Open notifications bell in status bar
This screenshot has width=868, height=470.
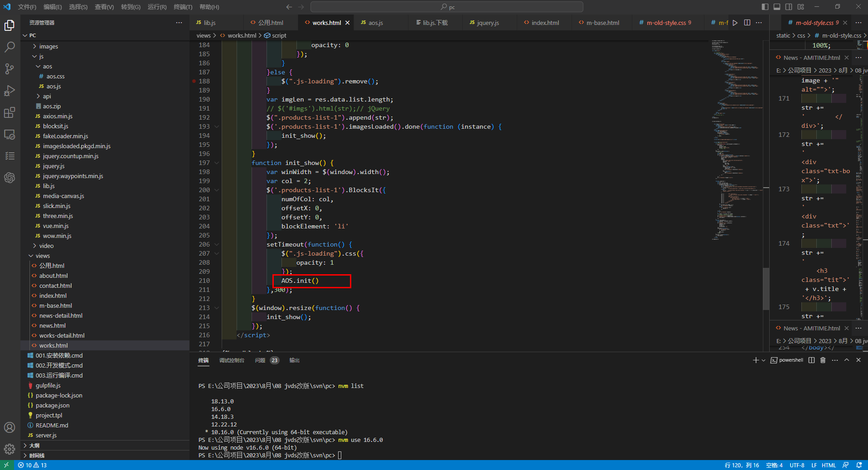click(x=859, y=465)
